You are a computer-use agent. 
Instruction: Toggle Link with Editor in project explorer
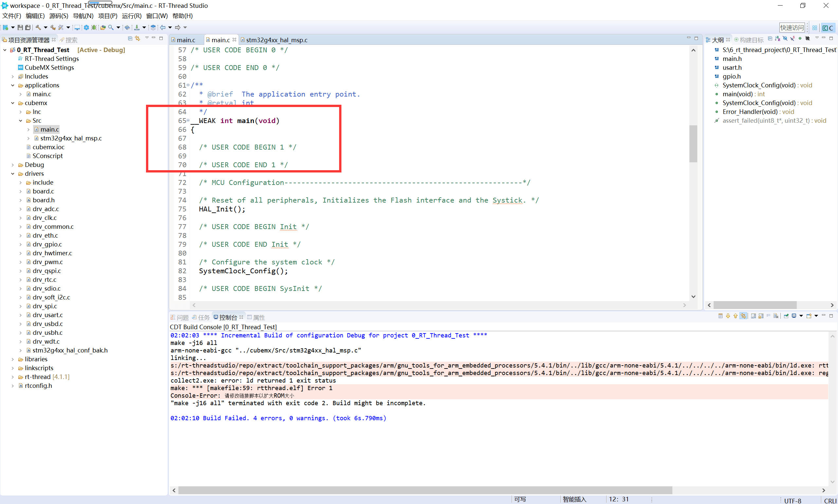137,39
